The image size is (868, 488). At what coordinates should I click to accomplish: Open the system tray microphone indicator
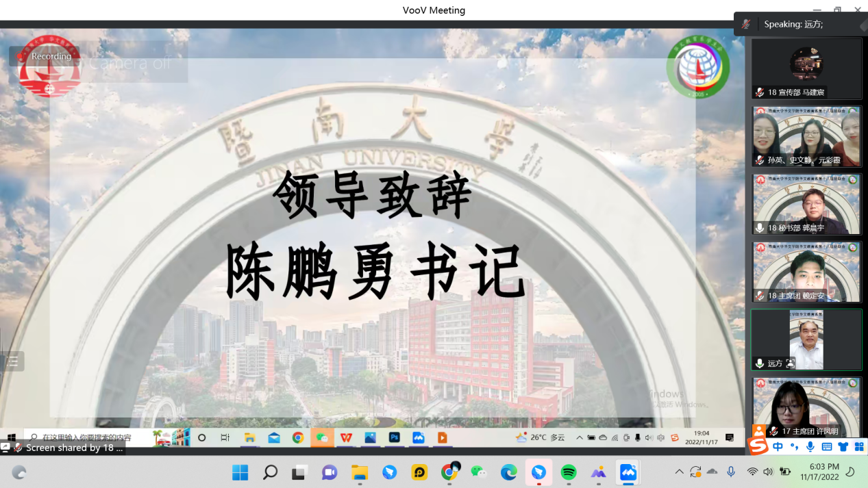click(x=731, y=472)
